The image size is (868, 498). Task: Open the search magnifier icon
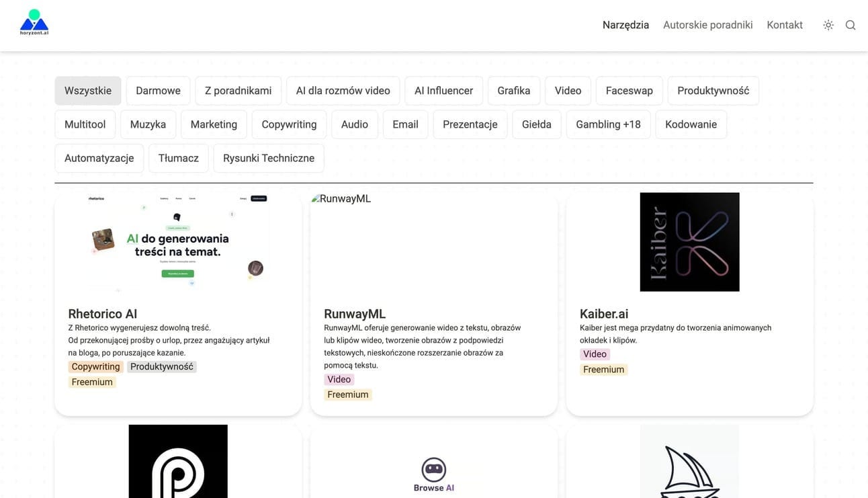tap(851, 25)
